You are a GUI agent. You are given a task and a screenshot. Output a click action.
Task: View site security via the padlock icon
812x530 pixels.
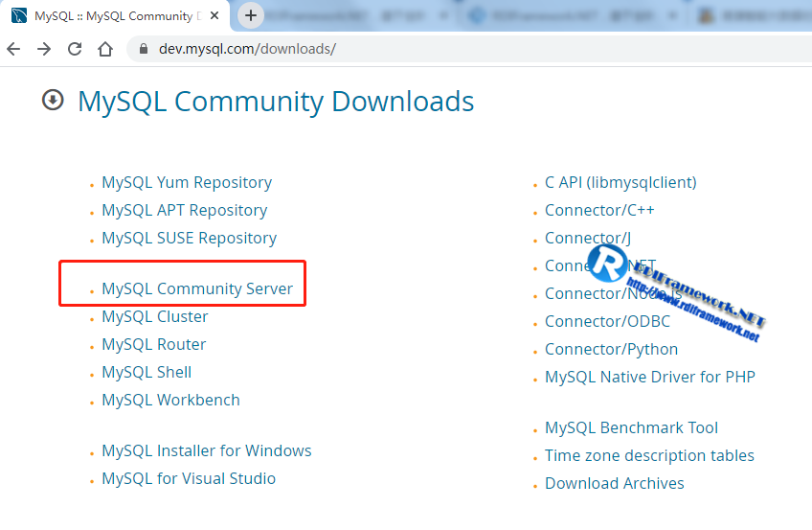(x=144, y=49)
